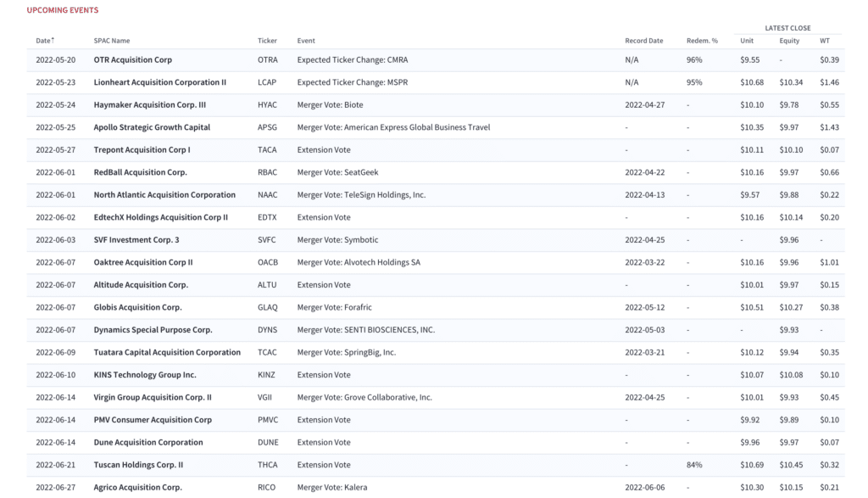Open PMV Consumer Acquisition Corp link
The image size is (868, 498).
[153, 420]
